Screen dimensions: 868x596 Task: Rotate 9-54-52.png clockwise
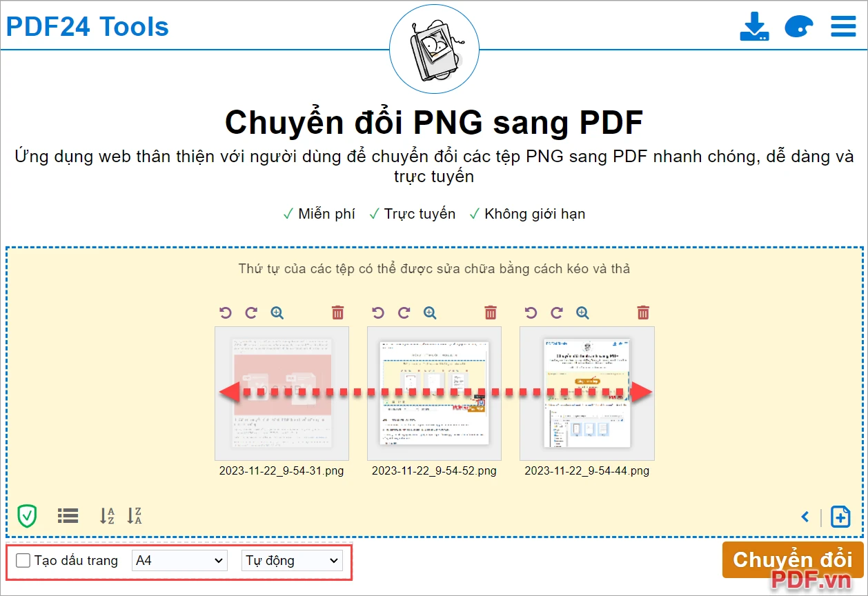(404, 313)
